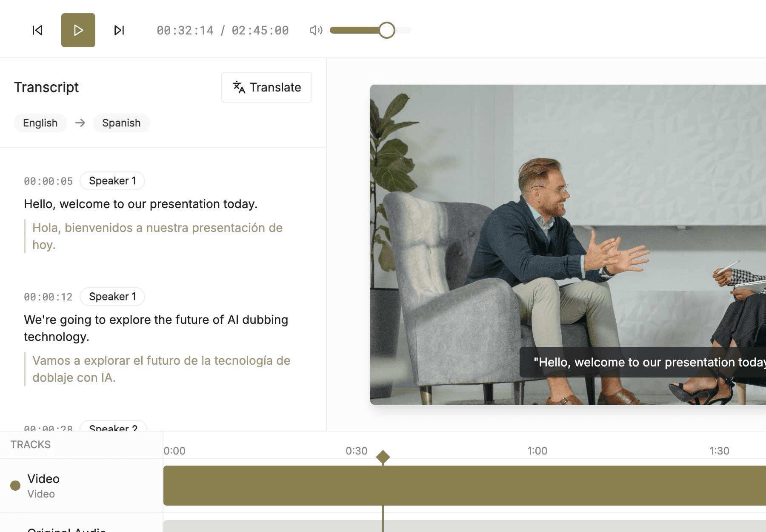Select the English source language chip
766x532 pixels.
point(40,123)
